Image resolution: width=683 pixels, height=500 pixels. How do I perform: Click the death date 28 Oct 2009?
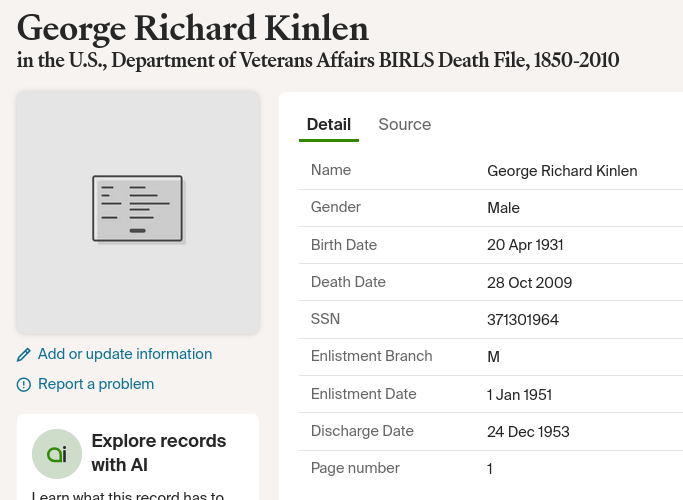[529, 283]
